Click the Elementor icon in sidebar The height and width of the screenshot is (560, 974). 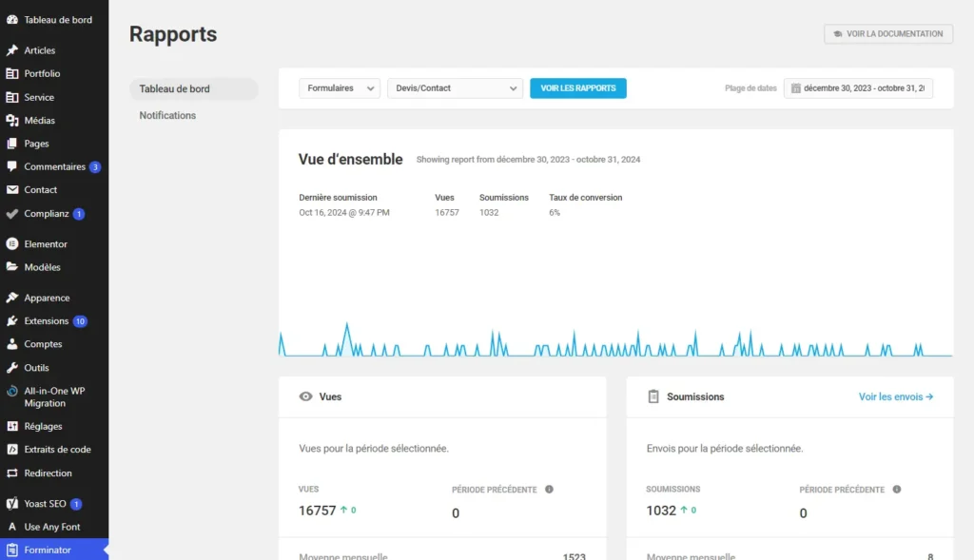tap(12, 244)
